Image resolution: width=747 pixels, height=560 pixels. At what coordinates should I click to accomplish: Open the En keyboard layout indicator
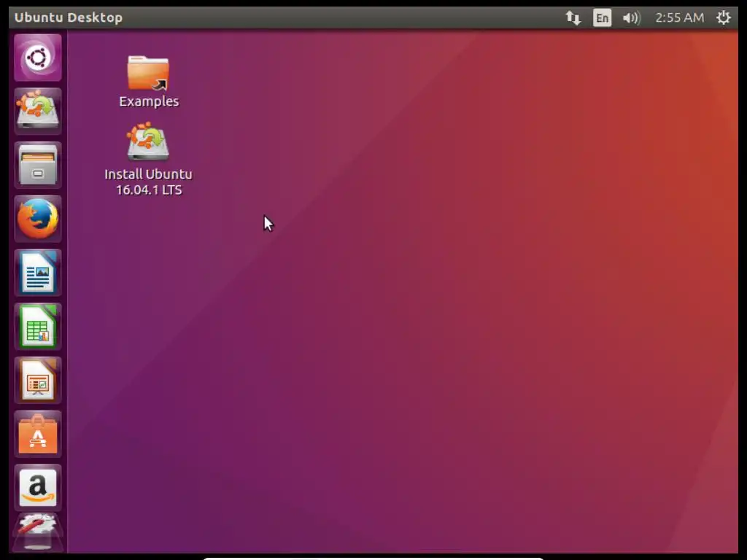tap(602, 18)
